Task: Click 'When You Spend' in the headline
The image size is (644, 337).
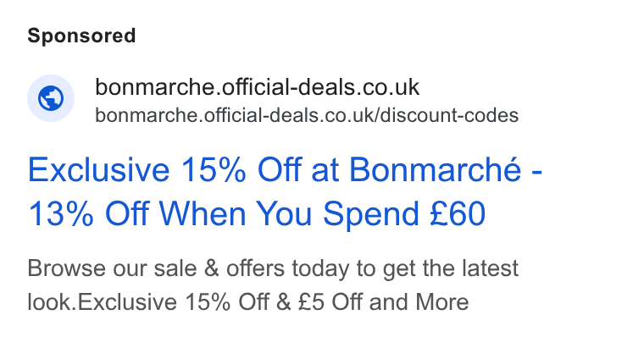Action: click(289, 214)
